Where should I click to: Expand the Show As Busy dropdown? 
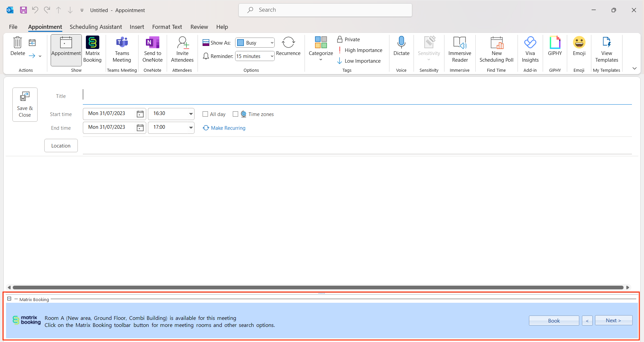pyautogui.click(x=272, y=43)
